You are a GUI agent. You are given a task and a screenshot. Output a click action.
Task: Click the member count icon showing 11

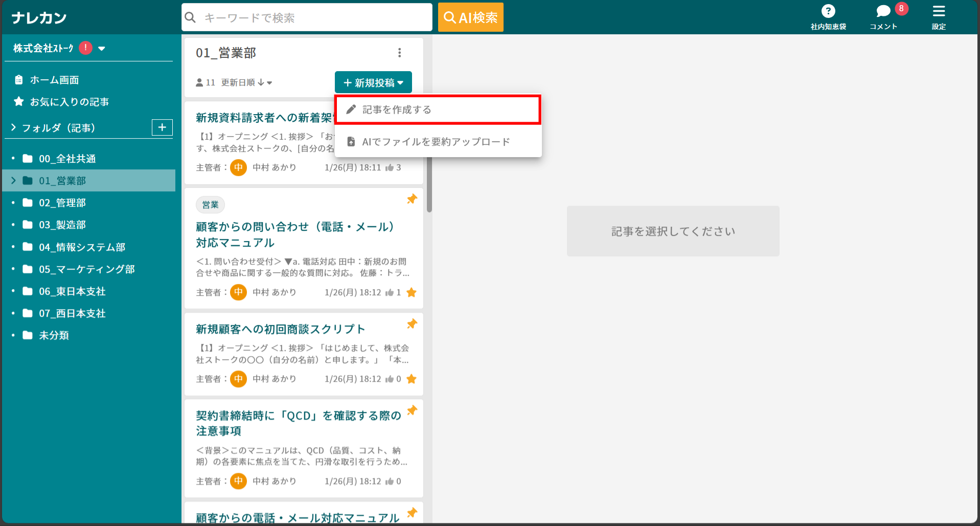click(x=200, y=82)
